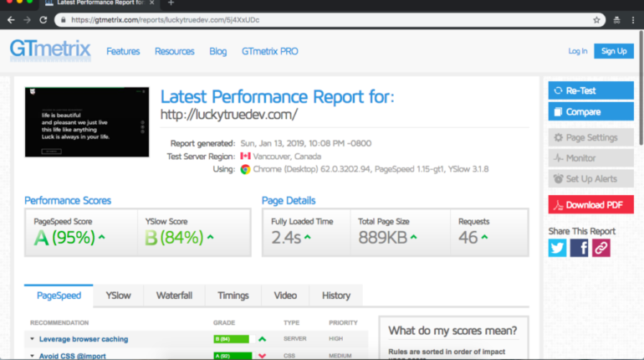Bookmark this page with the star icon
The height and width of the screenshot is (360, 644).
(596, 19)
